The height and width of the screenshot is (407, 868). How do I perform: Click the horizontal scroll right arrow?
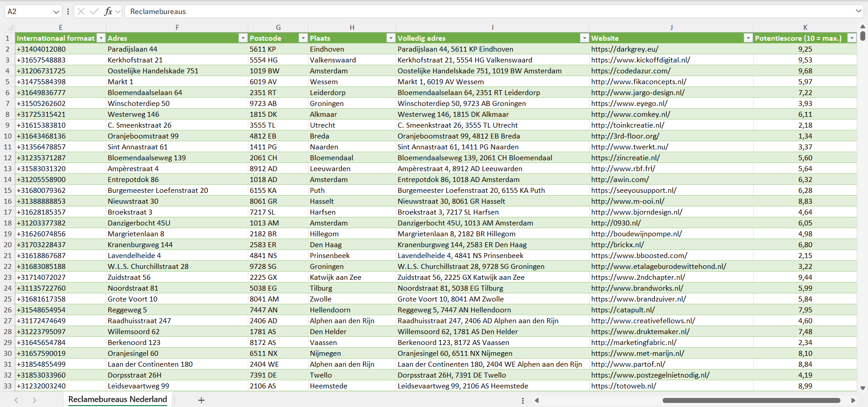853,400
